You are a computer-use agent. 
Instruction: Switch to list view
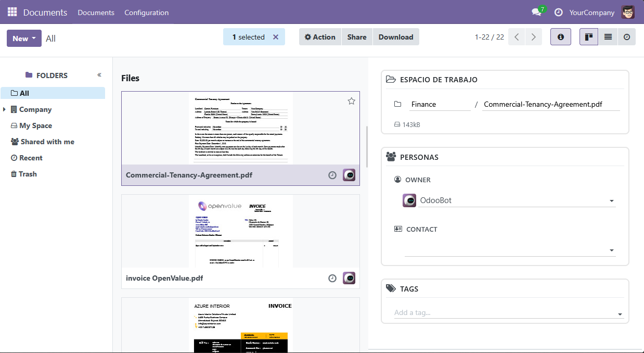pyautogui.click(x=608, y=37)
